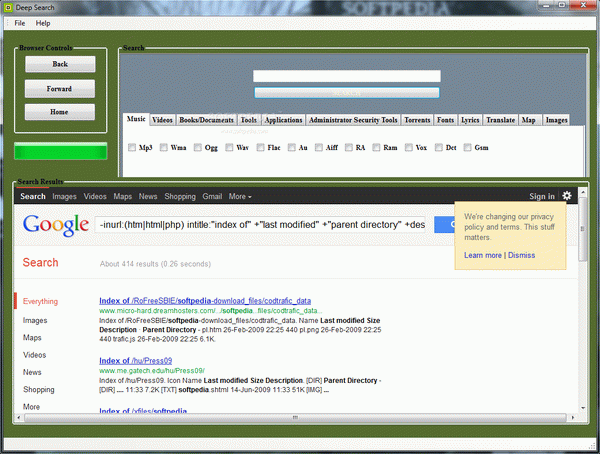Click the blue Google search button

(444, 225)
